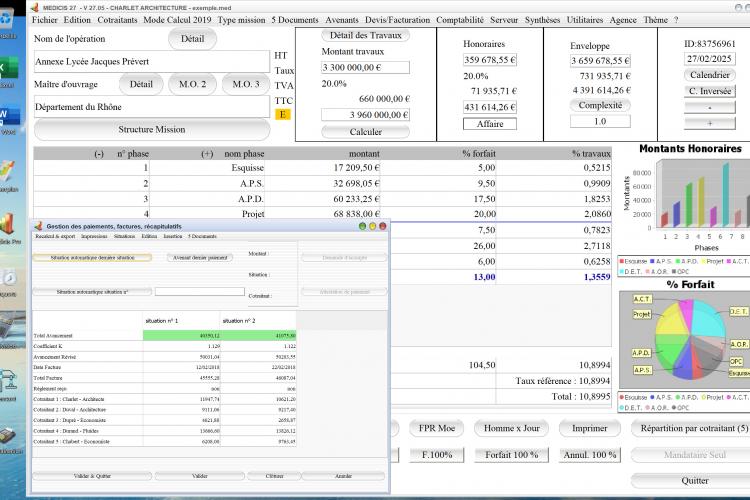Click the Honoraires field 359 678,55 €

coord(490,60)
